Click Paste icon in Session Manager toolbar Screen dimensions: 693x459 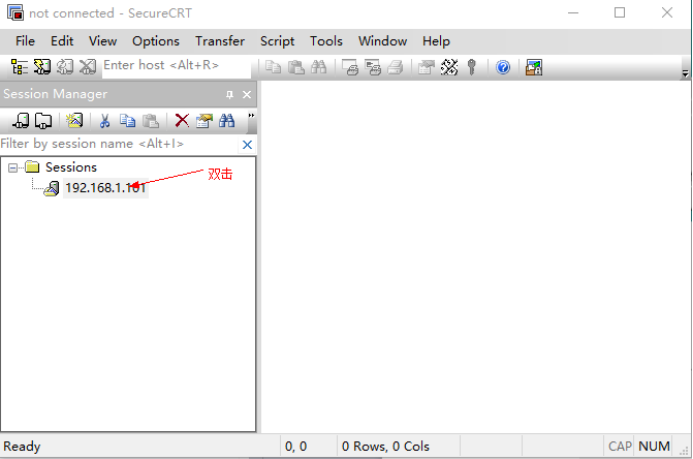coord(151,120)
